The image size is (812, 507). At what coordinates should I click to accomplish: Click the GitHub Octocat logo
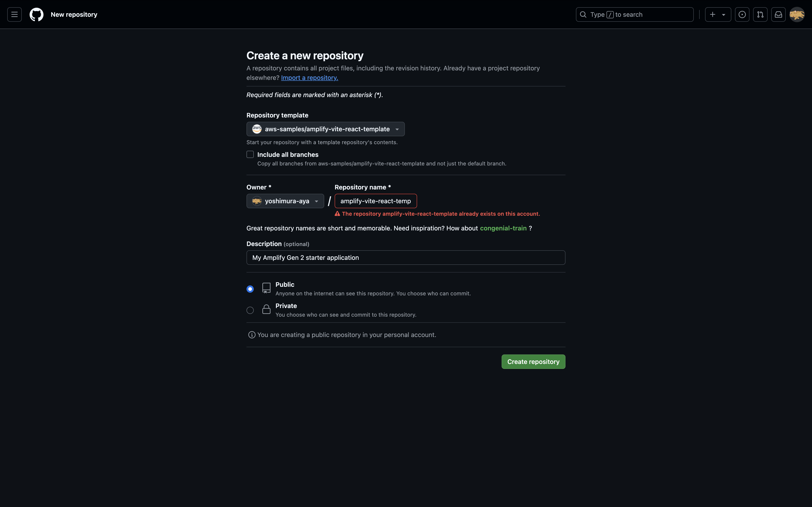[x=36, y=14]
